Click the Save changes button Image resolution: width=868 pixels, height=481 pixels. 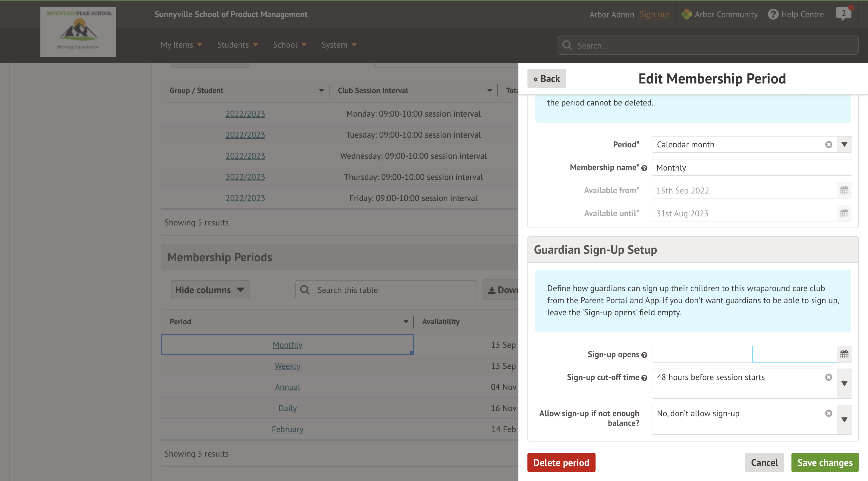click(825, 463)
